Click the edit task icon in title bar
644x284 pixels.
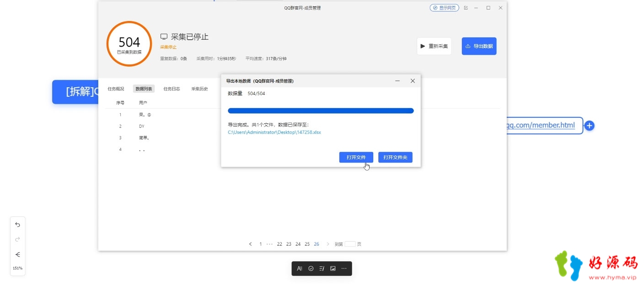point(466,8)
